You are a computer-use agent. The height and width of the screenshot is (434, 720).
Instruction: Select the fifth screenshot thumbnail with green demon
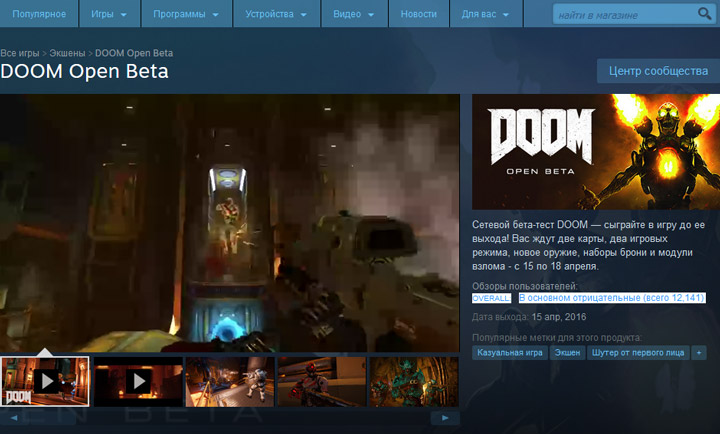(x=414, y=382)
